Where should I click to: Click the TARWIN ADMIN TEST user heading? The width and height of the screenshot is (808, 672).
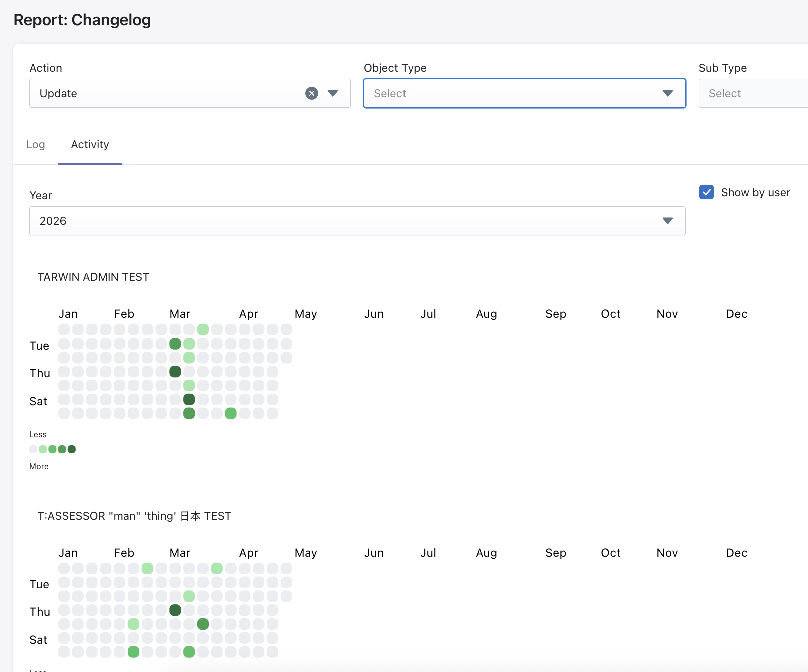coord(93,277)
